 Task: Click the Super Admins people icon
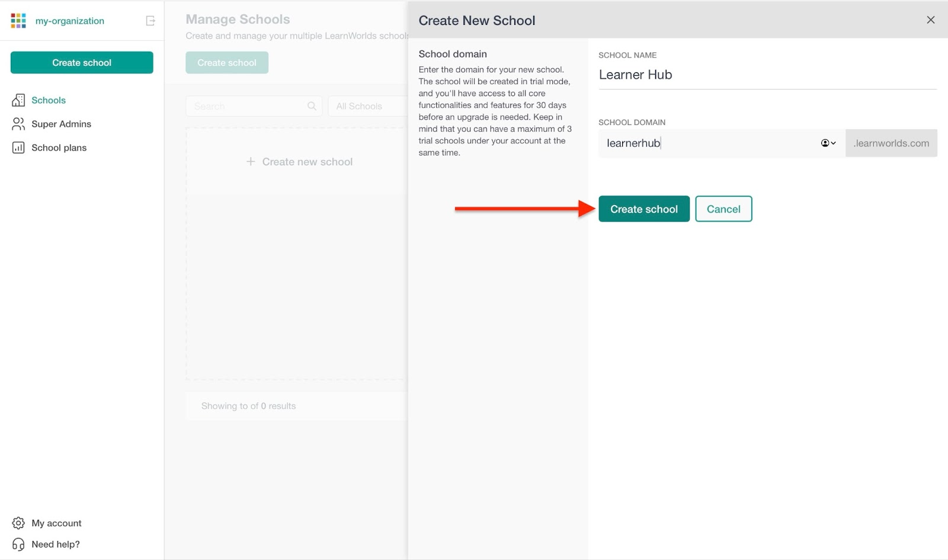point(18,124)
